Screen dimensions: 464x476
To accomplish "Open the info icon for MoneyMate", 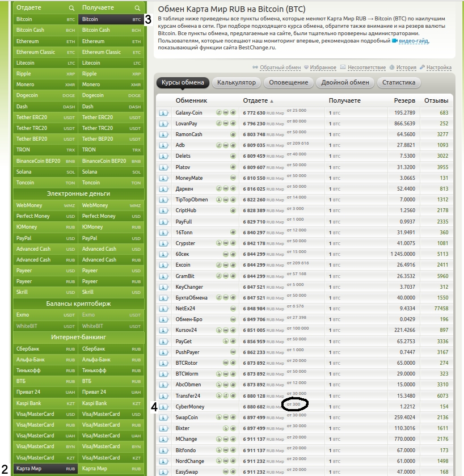I will click(x=163, y=178).
